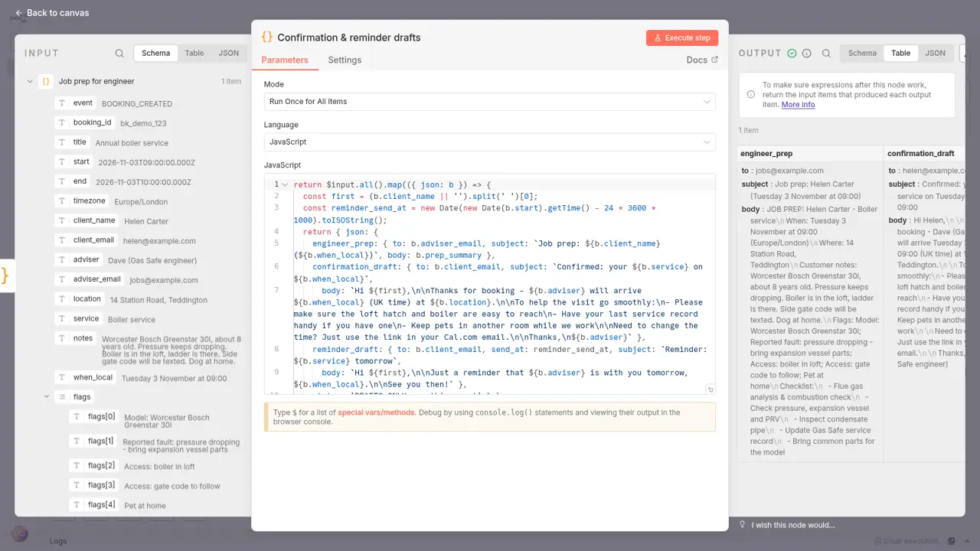Click the type icon for client_email field
This screenshot has height=551, width=980.
pos(62,240)
